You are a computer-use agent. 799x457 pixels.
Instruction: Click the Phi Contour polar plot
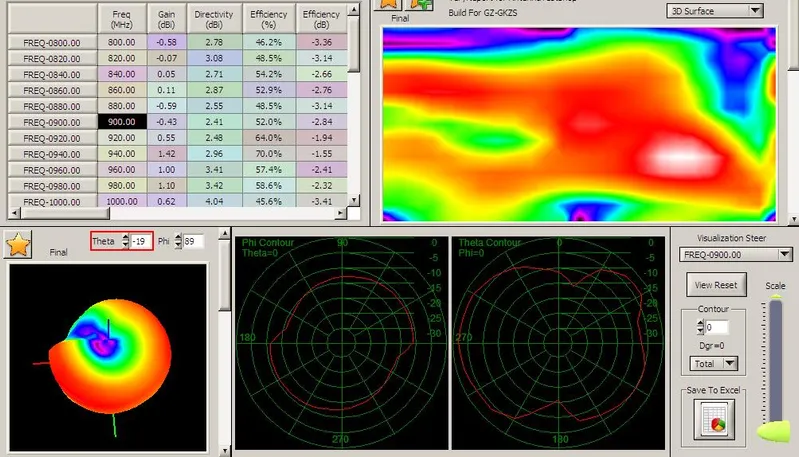click(x=341, y=343)
